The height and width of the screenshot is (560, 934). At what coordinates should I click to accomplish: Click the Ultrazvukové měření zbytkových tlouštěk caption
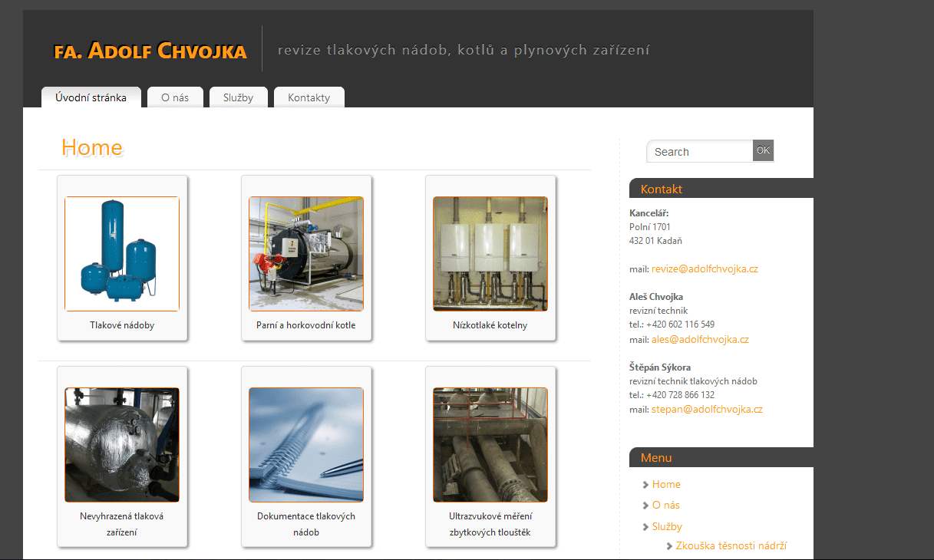click(x=490, y=524)
